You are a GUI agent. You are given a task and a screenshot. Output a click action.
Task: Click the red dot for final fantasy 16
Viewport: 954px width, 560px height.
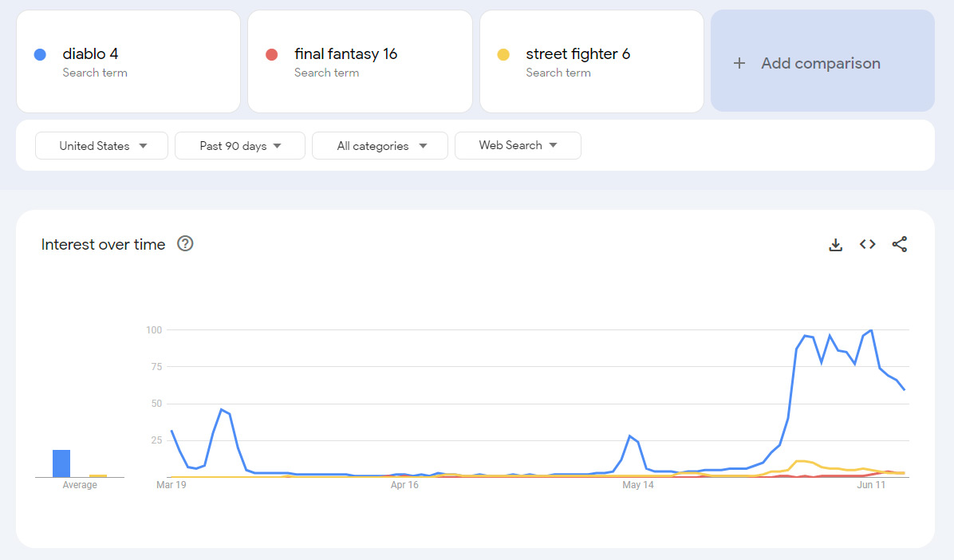pos(271,54)
